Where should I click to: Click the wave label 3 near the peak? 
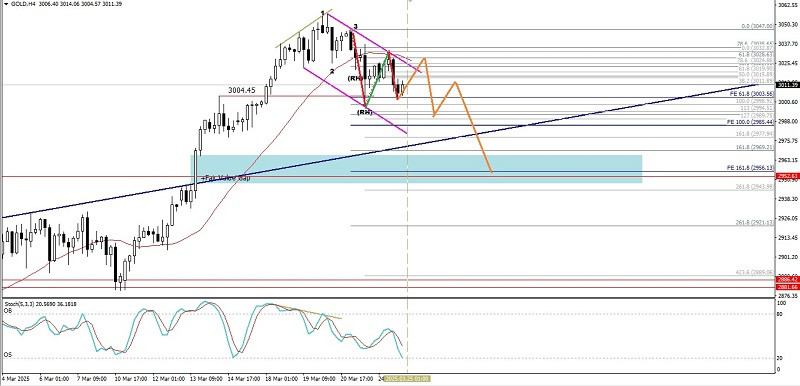click(x=355, y=26)
